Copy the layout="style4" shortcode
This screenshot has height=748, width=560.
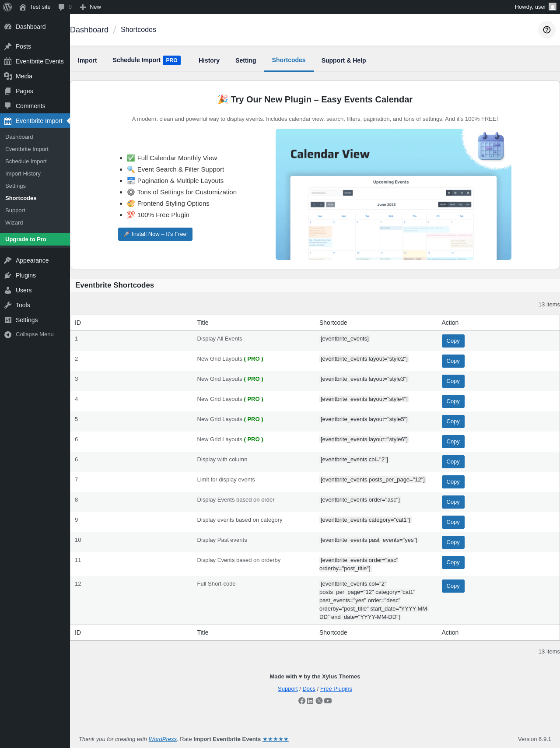(x=453, y=401)
